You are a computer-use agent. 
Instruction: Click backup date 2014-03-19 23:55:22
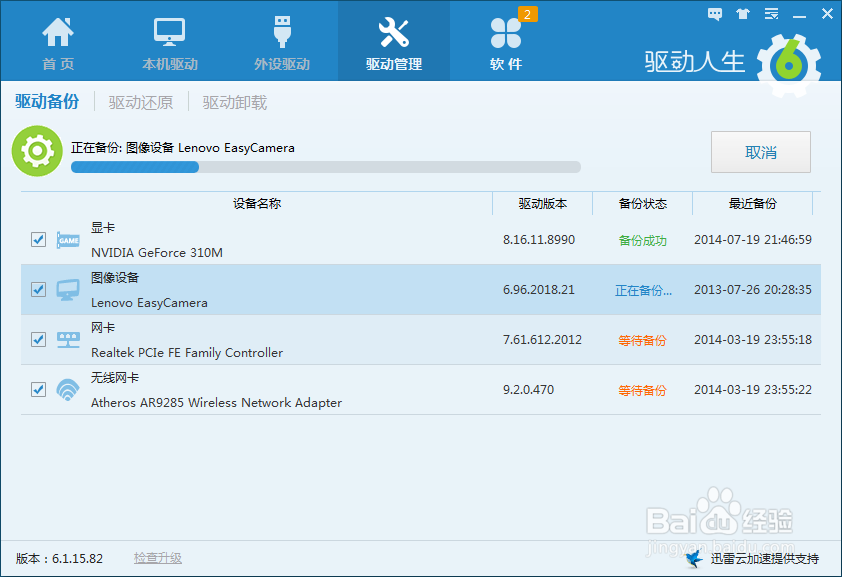coord(753,389)
